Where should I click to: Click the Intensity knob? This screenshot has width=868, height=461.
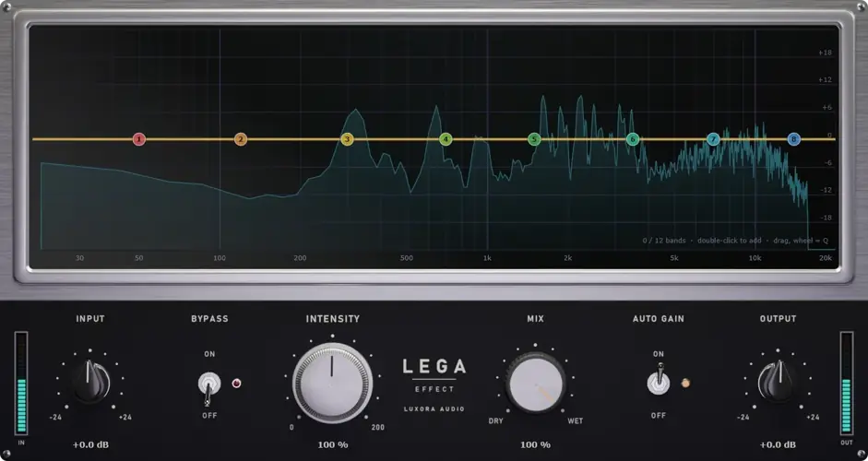tap(332, 383)
